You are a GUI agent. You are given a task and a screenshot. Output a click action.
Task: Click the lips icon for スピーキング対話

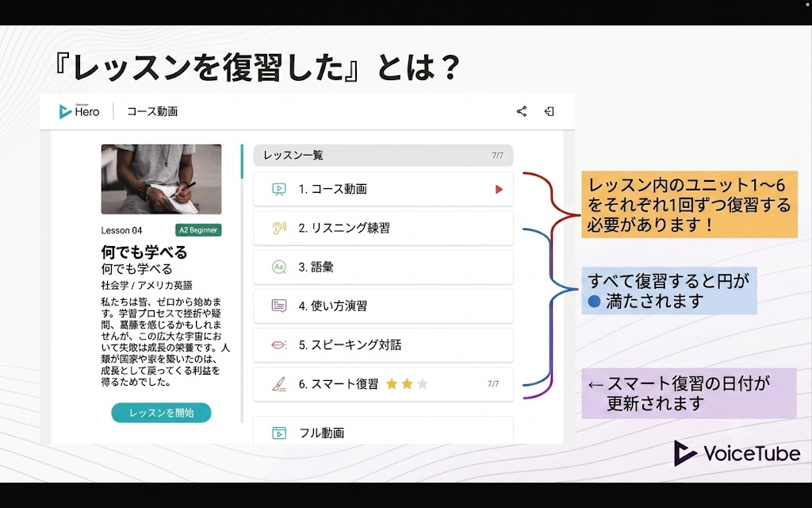278,344
